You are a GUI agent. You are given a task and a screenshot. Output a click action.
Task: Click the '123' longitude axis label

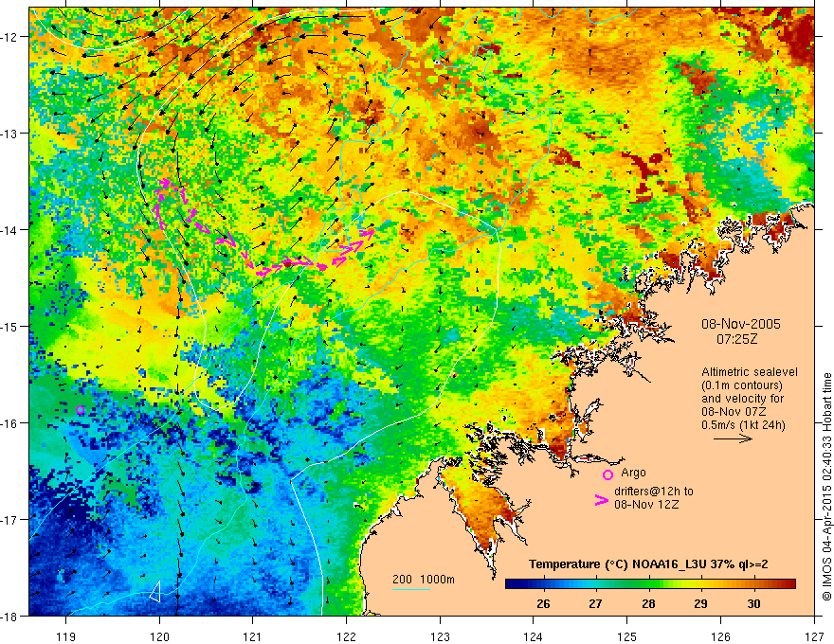click(440, 636)
